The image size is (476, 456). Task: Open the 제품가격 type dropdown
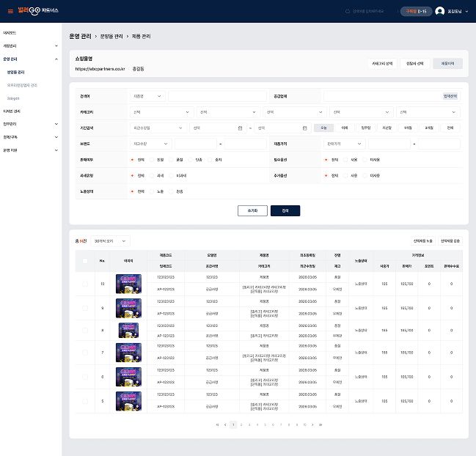click(x=345, y=144)
